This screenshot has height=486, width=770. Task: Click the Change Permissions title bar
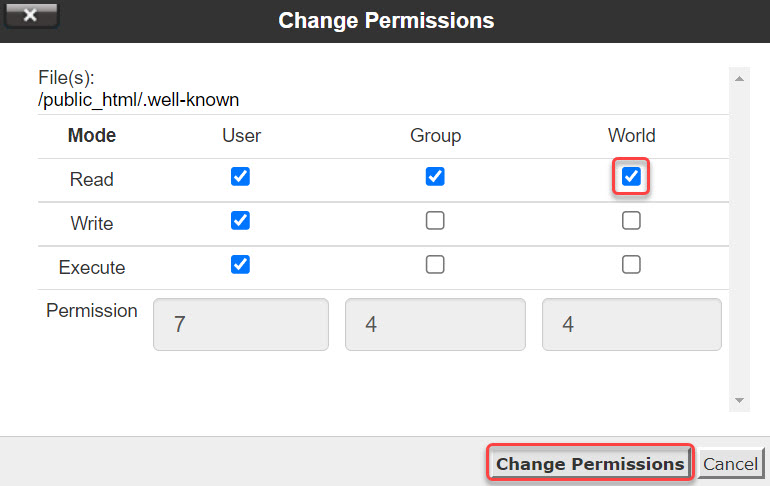(386, 20)
